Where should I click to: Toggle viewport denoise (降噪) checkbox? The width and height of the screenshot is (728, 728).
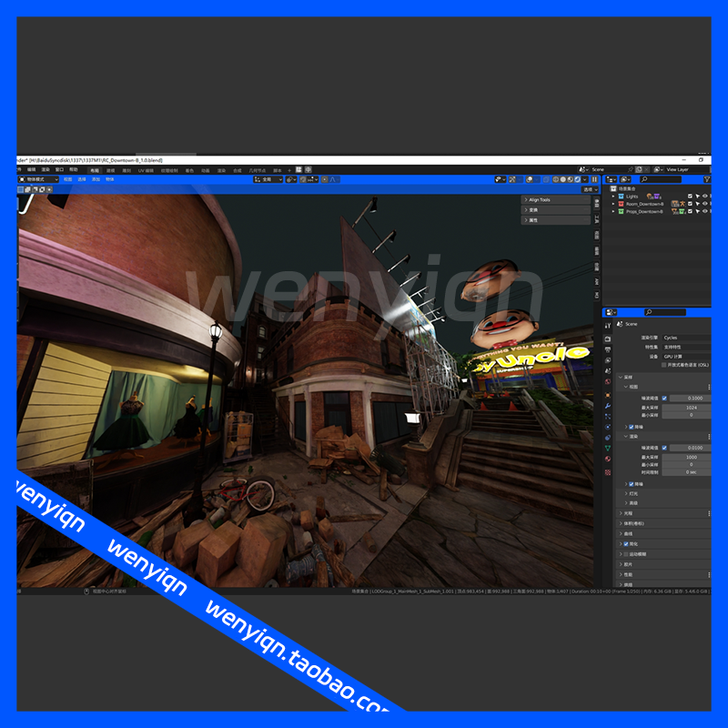pos(632,427)
